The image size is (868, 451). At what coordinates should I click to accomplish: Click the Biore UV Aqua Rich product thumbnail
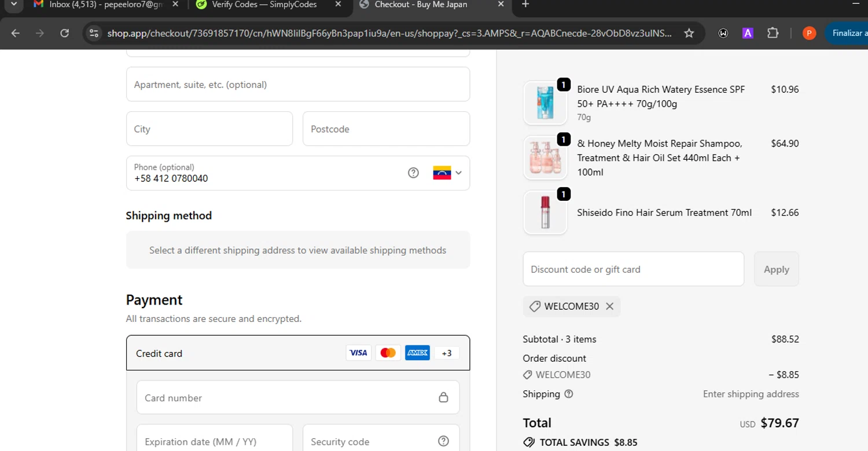(545, 103)
